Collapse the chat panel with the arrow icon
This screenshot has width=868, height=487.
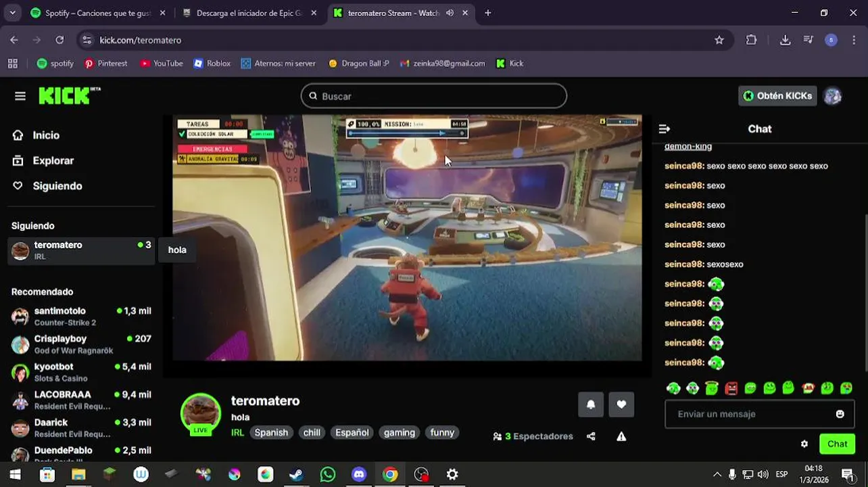[x=665, y=129]
